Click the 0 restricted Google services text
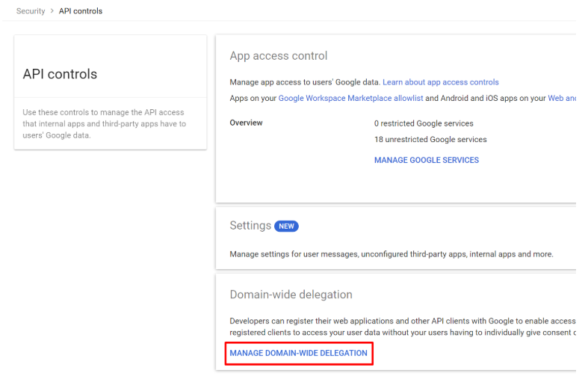Screen dimensions: 588x385 (424, 123)
